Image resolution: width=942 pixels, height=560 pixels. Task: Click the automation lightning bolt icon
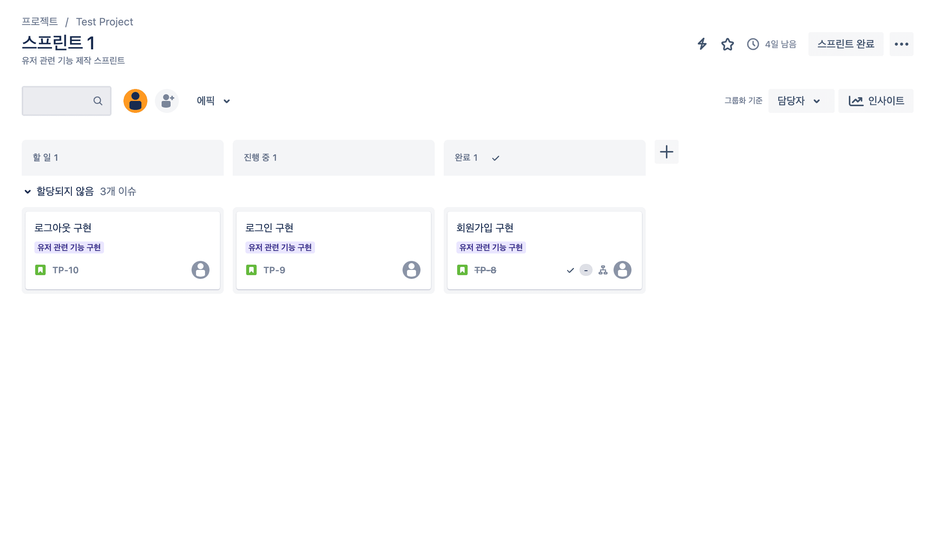(x=701, y=44)
